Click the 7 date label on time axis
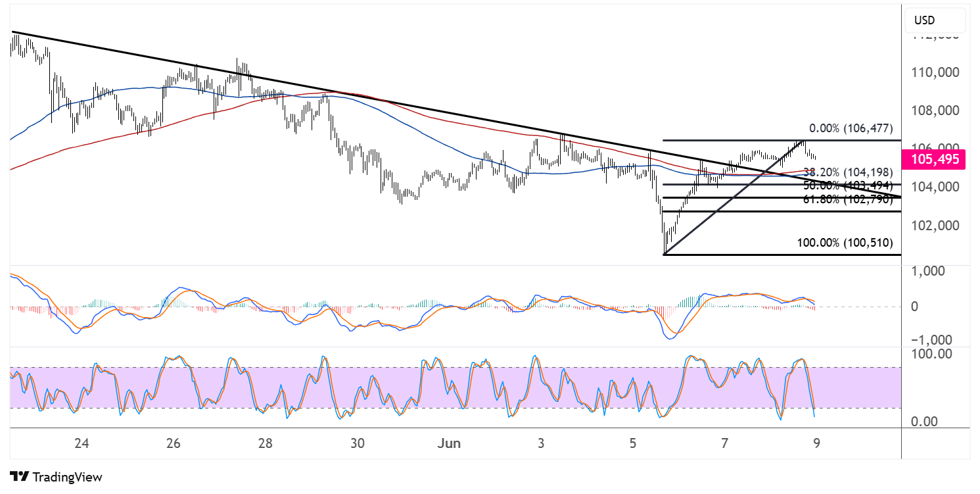Image resolution: width=980 pixels, height=494 pixels. coord(724,443)
